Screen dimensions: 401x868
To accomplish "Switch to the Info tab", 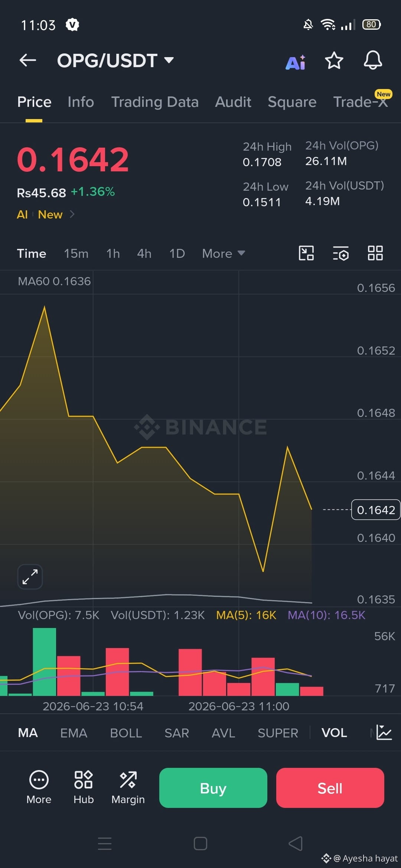I will 81,102.
